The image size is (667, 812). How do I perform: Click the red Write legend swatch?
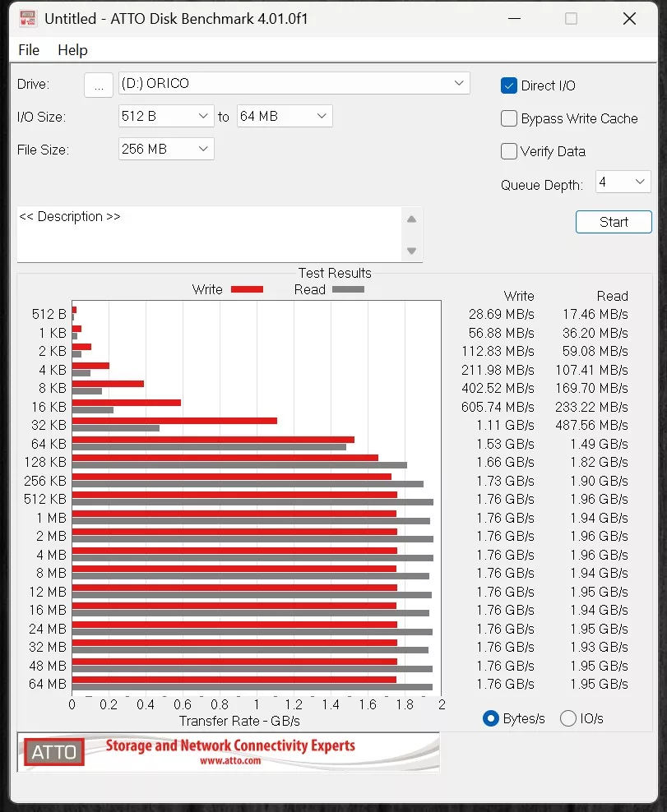tap(247, 289)
